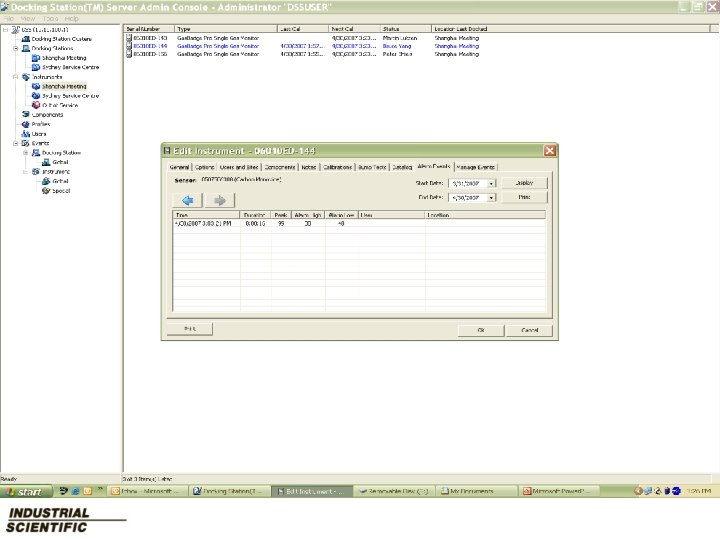Viewport: 720px width, 540px height.
Task: Click the Special events icon
Action: click(x=46, y=191)
